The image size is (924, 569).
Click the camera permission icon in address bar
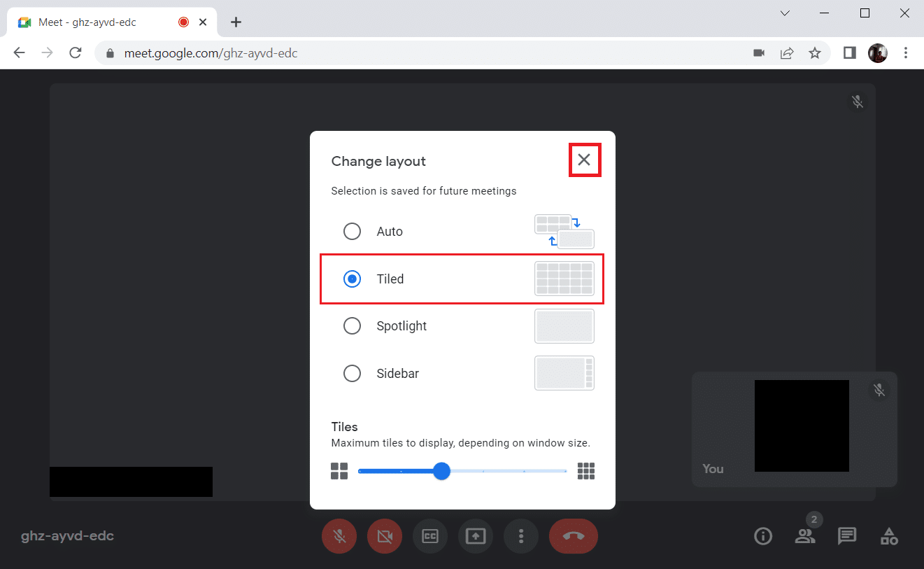pos(759,53)
